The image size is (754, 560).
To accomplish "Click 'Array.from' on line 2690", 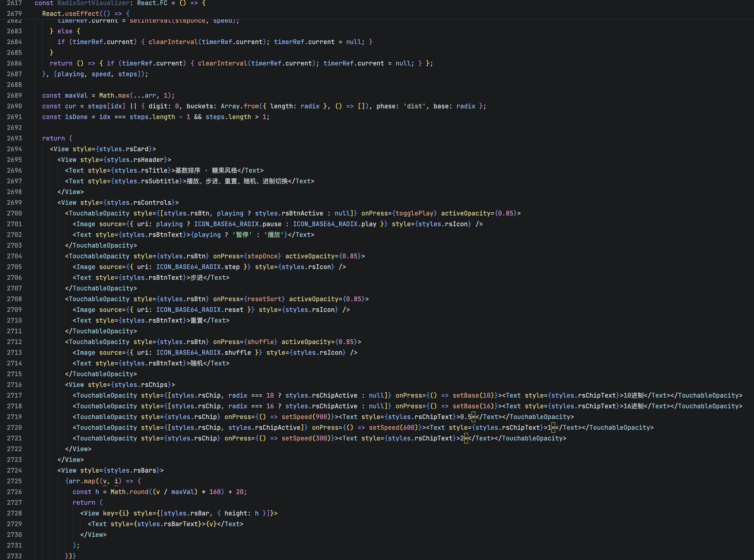I will 240,106.
